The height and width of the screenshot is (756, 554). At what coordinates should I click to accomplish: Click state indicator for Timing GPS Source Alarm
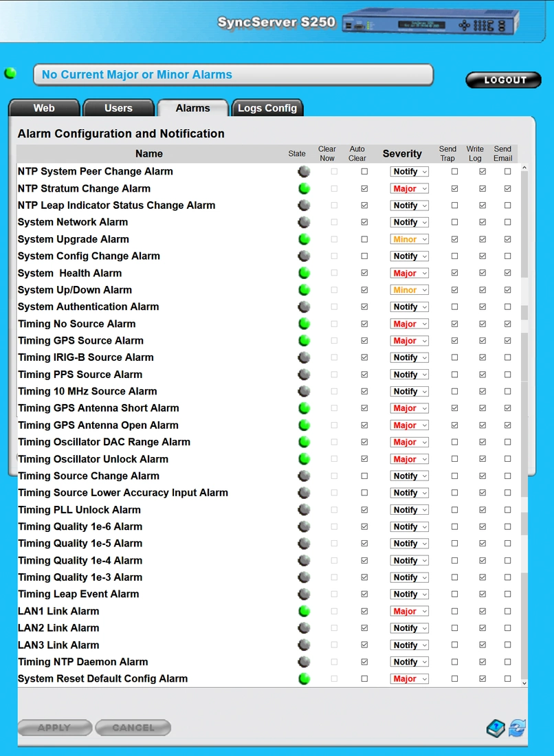pos(304,341)
